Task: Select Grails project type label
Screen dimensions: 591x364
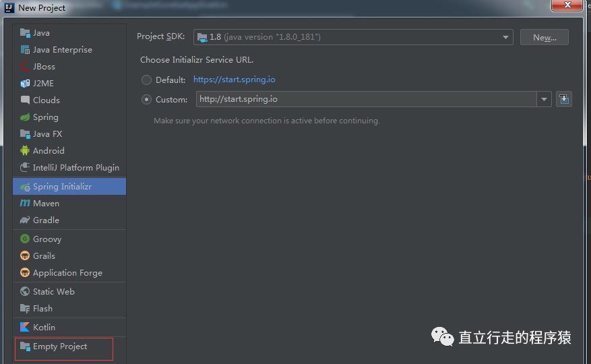Action: click(44, 255)
